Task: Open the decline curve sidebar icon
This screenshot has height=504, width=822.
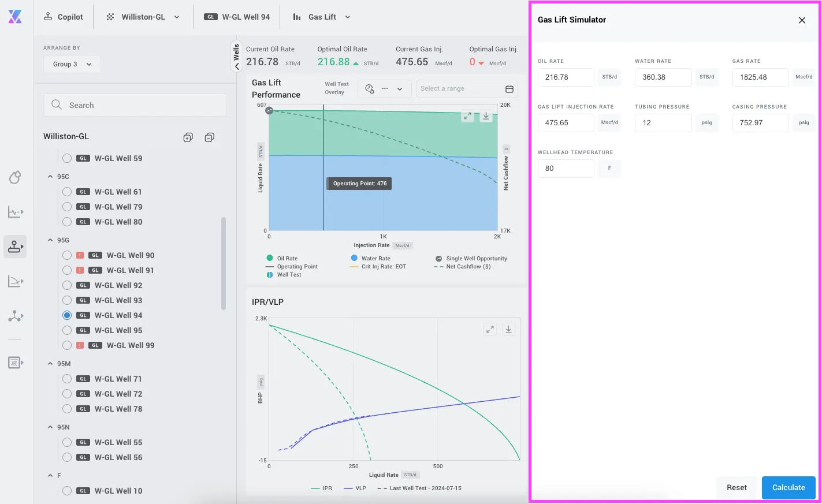Action: tap(15, 281)
